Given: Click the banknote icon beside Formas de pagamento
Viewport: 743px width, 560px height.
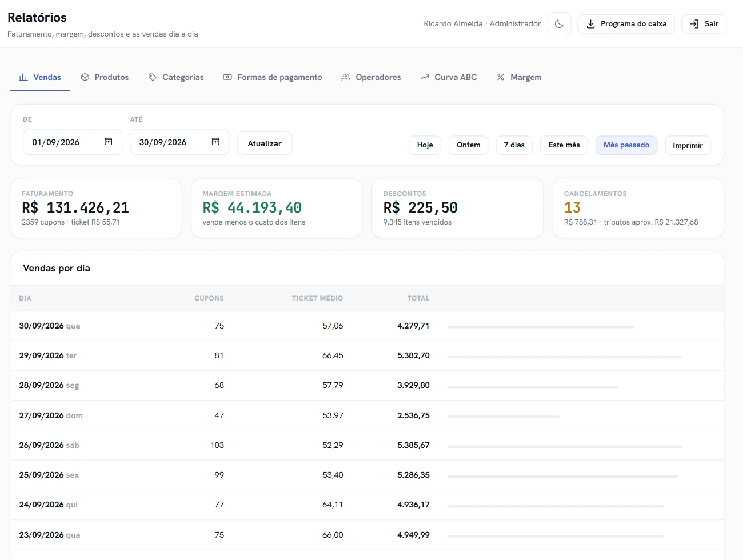Looking at the screenshot, I should click(227, 77).
